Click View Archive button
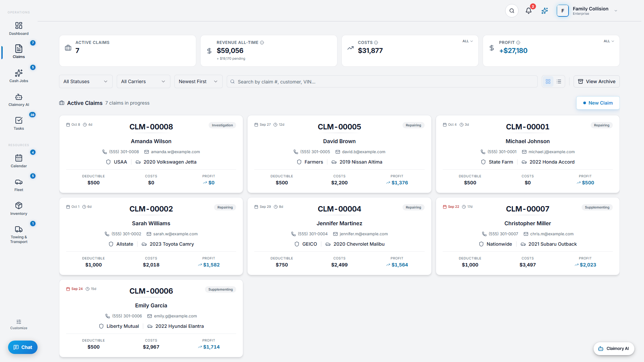The width and height of the screenshot is (644, 362). click(x=597, y=81)
